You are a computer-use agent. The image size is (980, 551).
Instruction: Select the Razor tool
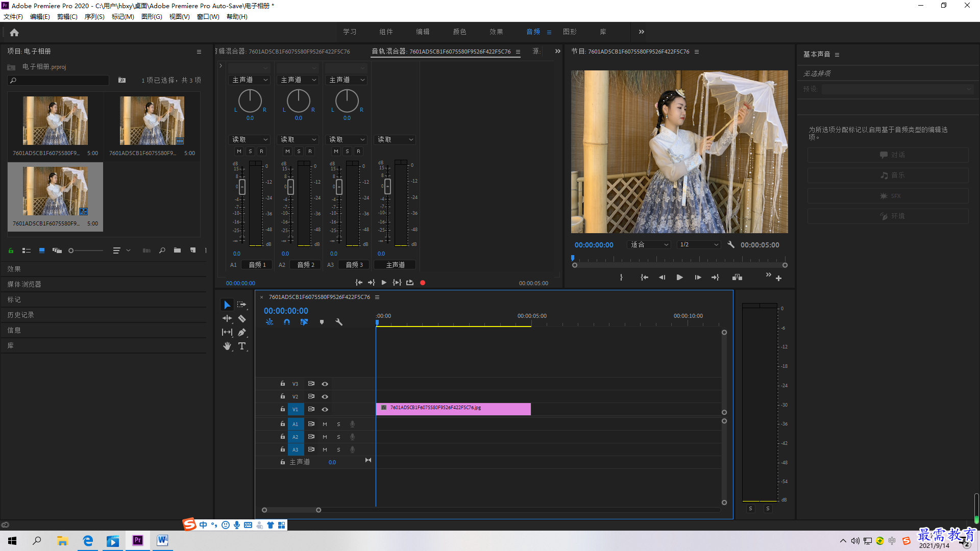click(x=242, y=318)
